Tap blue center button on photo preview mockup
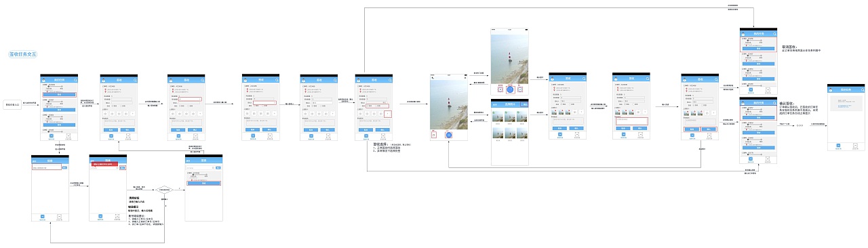This screenshot has width=868, height=248. 511,89
